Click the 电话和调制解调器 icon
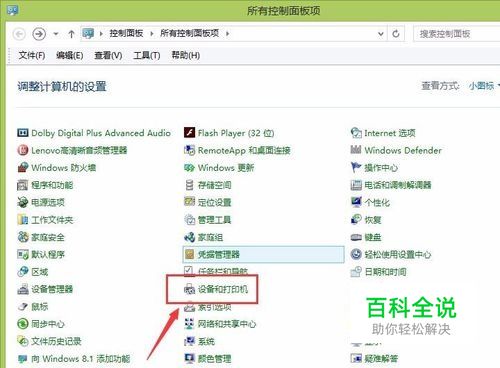Screen dimensions: 500x368 (356, 185)
